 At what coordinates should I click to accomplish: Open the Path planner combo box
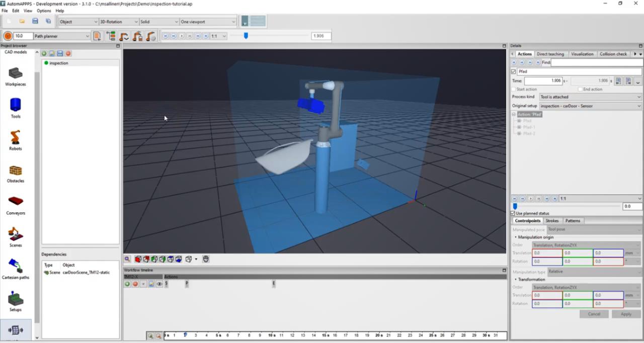click(x=61, y=36)
